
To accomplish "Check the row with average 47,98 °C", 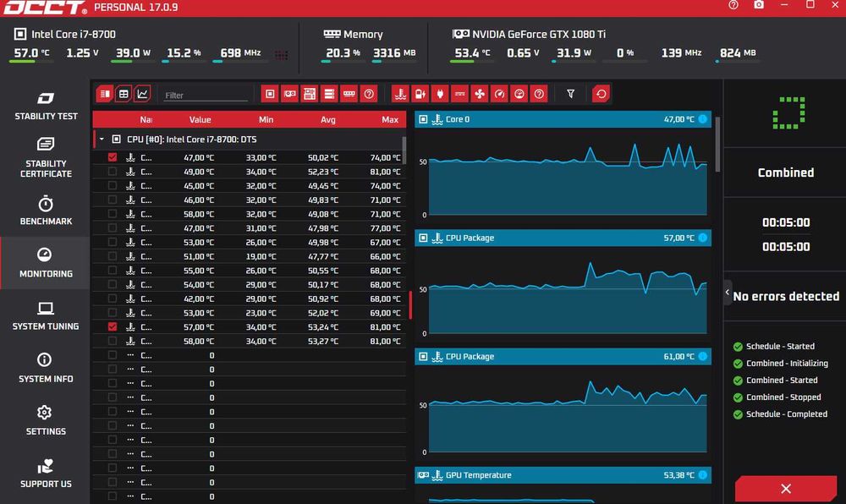I will (x=113, y=228).
